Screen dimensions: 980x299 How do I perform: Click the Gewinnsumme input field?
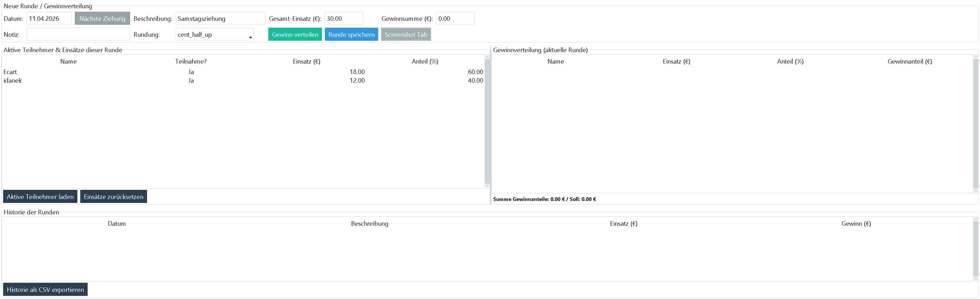455,18
